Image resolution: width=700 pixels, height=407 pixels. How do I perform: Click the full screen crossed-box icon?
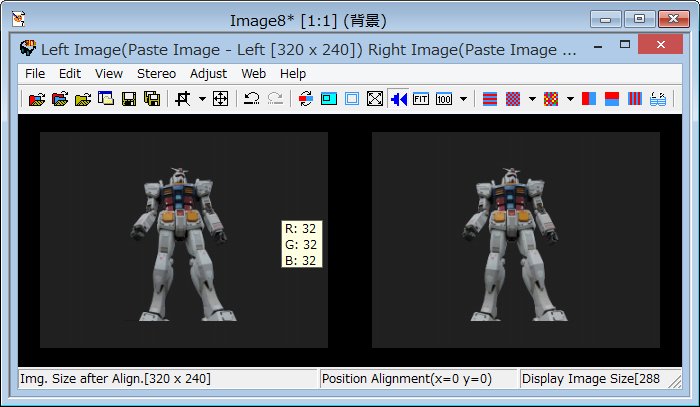coord(375,99)
